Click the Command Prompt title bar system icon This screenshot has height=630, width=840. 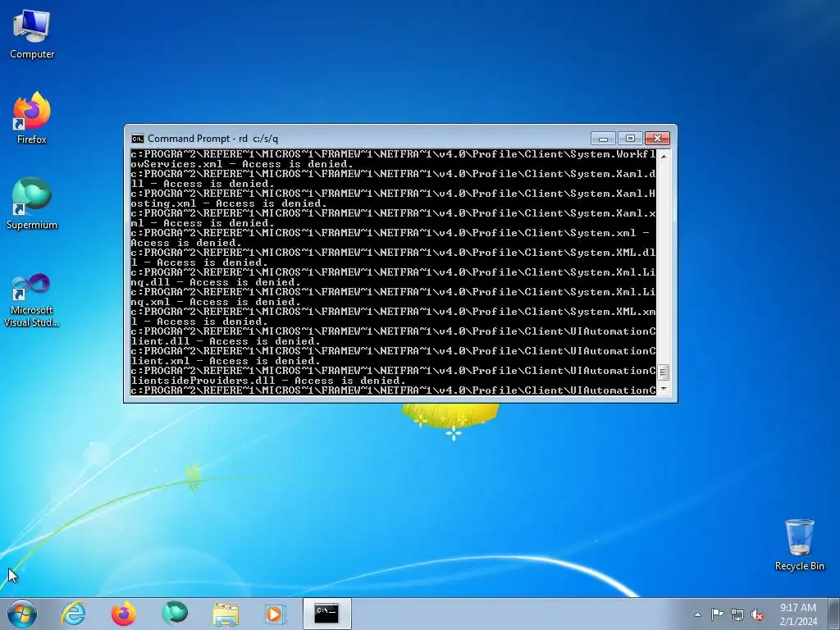(x=138, y=139)
